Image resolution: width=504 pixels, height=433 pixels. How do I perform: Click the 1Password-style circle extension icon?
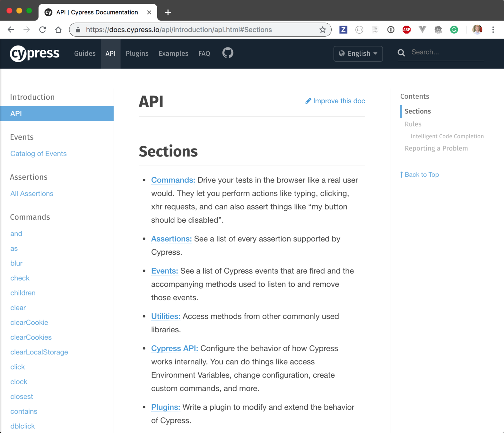pyautogui.click(x=391, y=30)
